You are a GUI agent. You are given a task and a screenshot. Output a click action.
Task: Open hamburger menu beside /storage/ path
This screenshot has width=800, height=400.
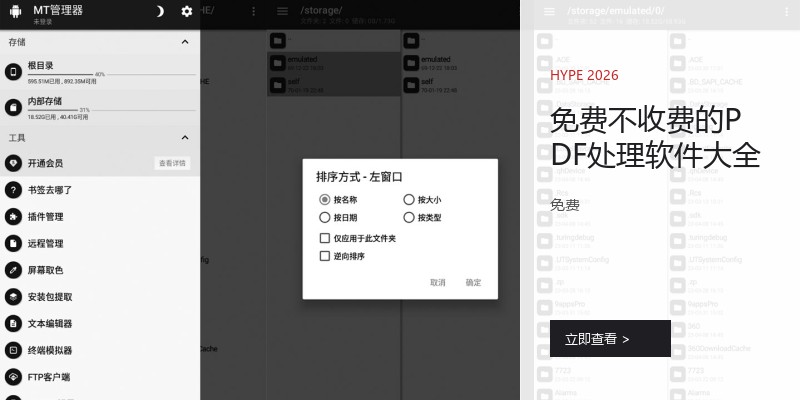click(x=282, y=11)
